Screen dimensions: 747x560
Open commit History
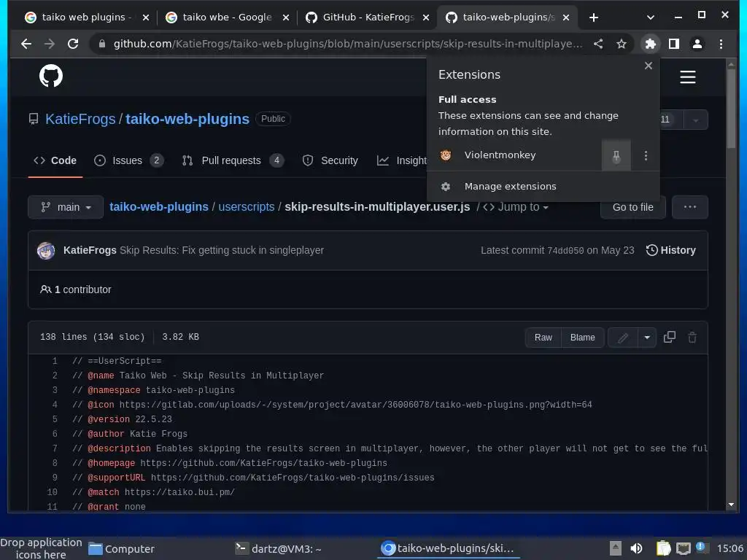671,251
